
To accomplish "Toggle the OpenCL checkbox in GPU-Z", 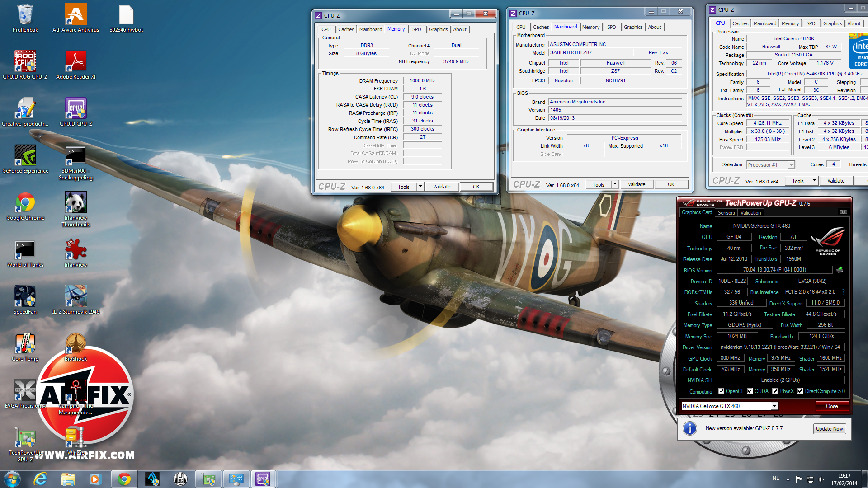I will click(x=722, y=391).
